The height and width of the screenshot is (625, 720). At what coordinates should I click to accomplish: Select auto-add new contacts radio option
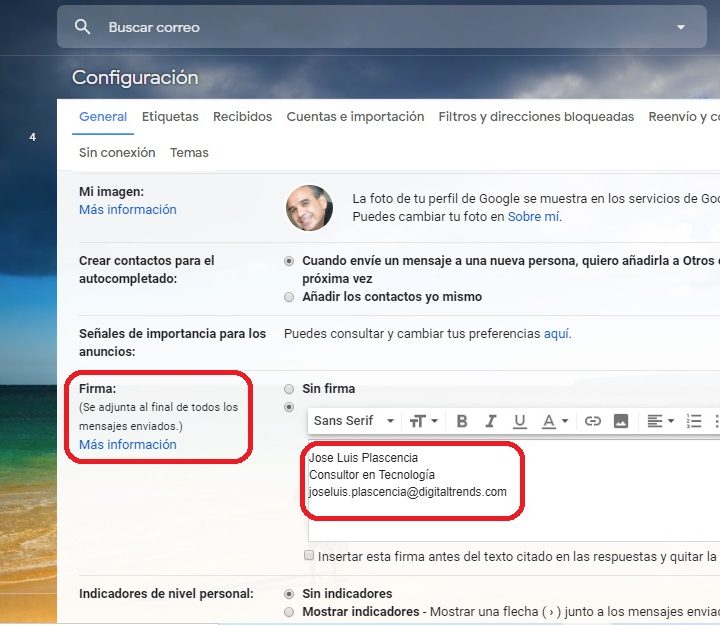(289, 261)
